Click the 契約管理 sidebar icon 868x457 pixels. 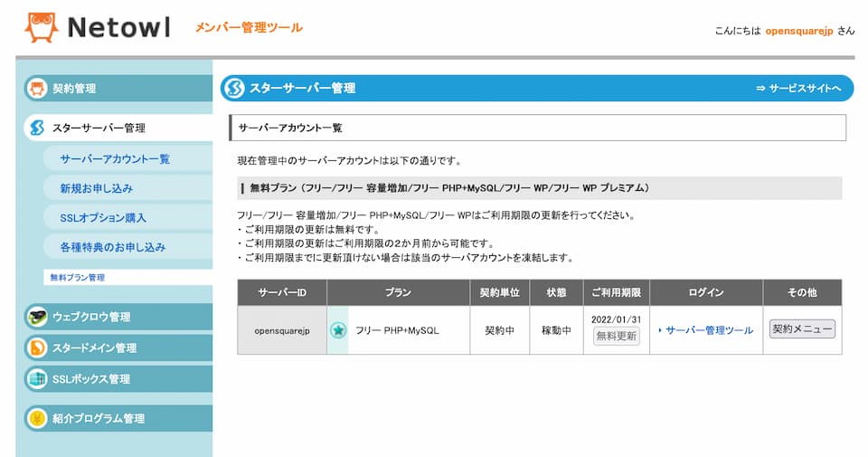37,89
